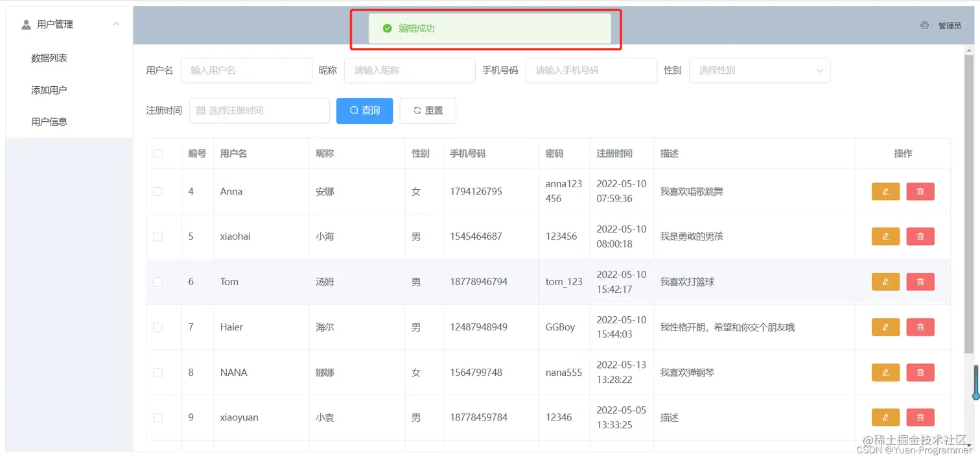Click the 用户管理 menu heading
Viewport: 980px width, 460px height.
pyautogui.click(x=55, y=25)
